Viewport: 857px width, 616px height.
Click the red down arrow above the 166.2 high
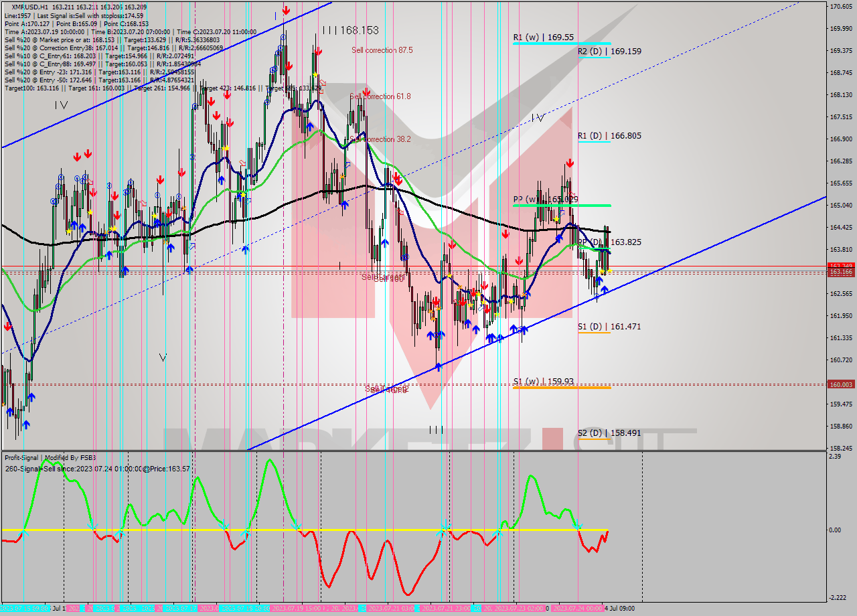569,163
